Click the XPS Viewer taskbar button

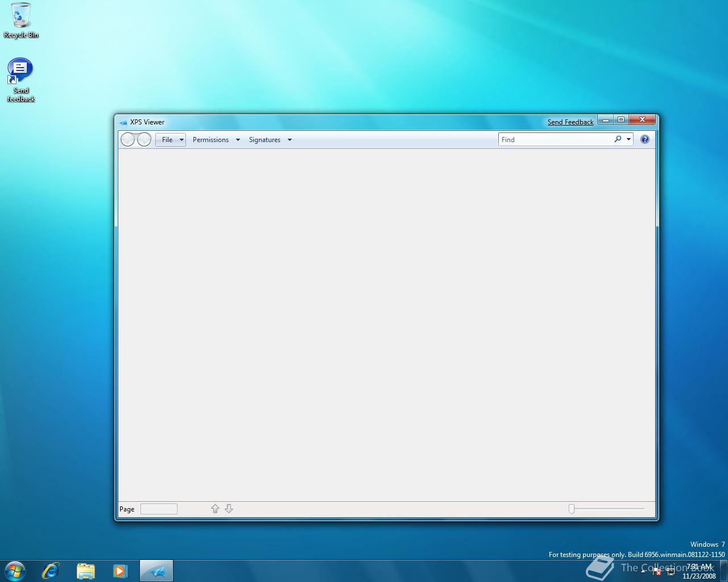click(156, 571)
